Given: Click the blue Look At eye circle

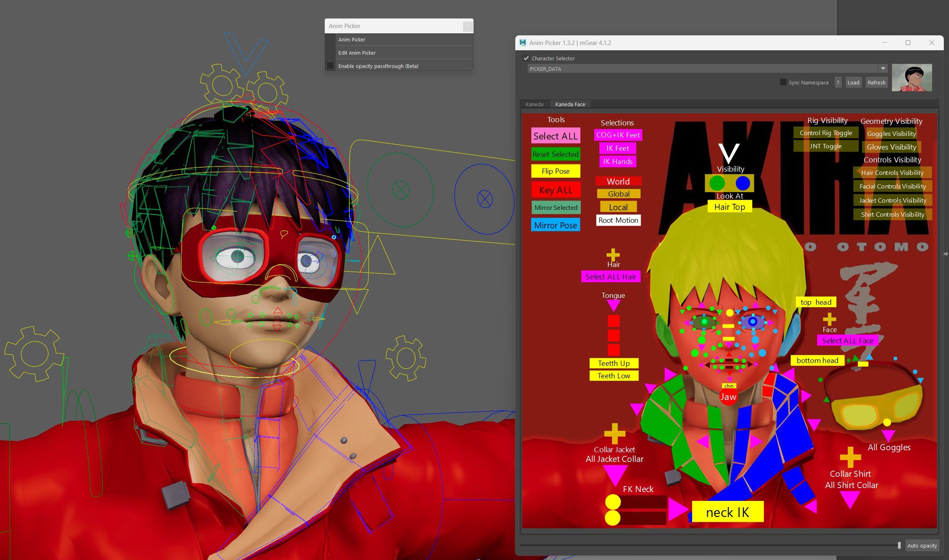Looking at the screenshot, I should [x=743, y=183].
